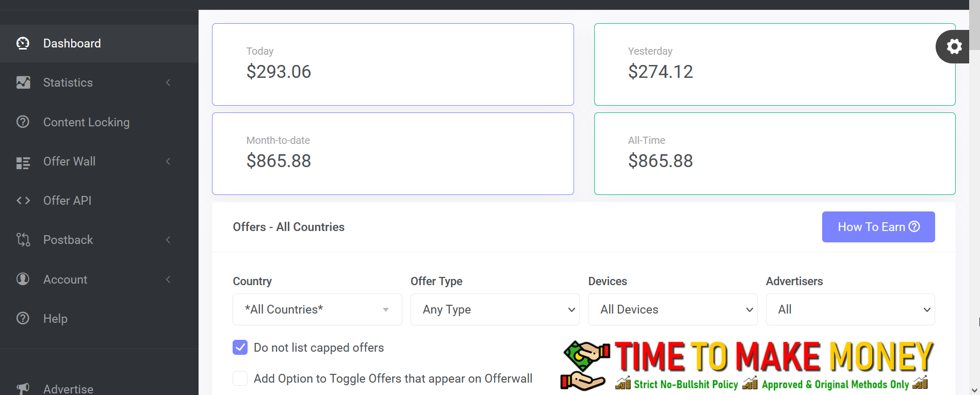The image size is (980, 395).
Task: Open the Offer Type dropdown
Action: point(495,309)
